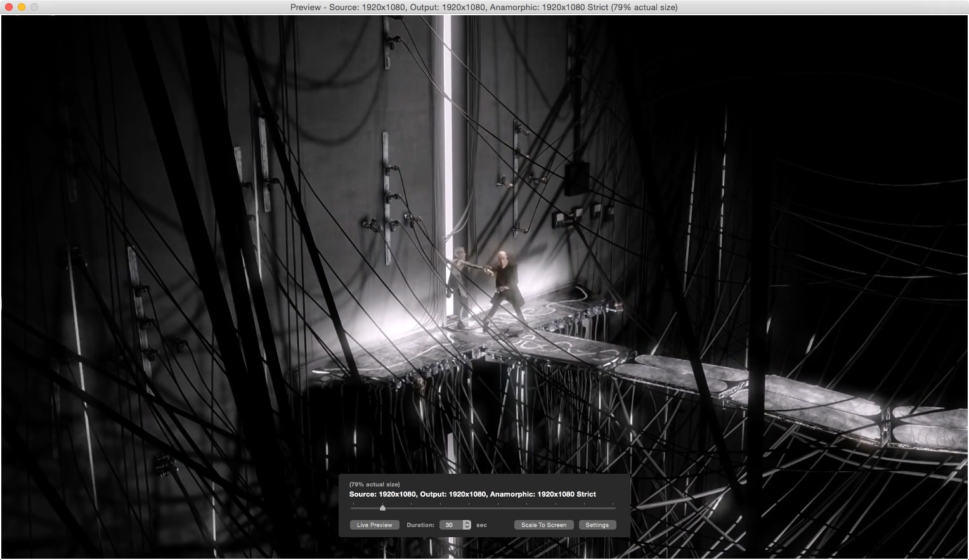Viewport: 969px width, 560px height.
Task: Click the 79% actual size label
Action: coord(374,485)
